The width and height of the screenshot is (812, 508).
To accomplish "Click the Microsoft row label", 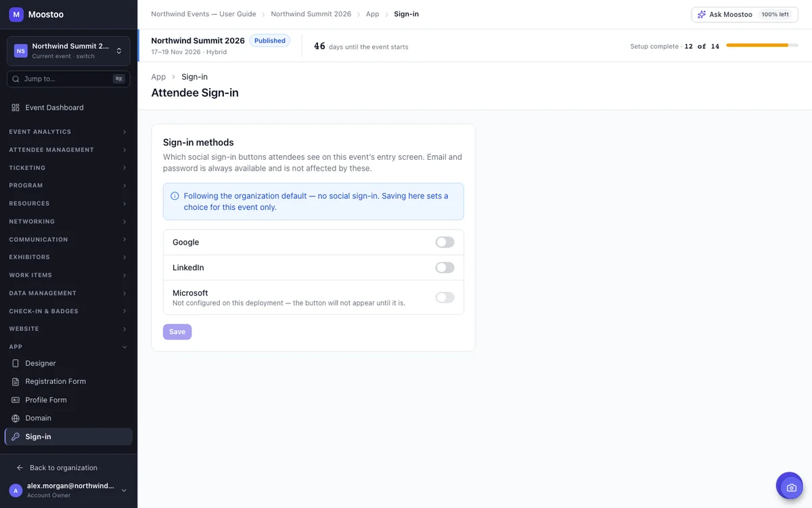I will click(x=190, y=293).
